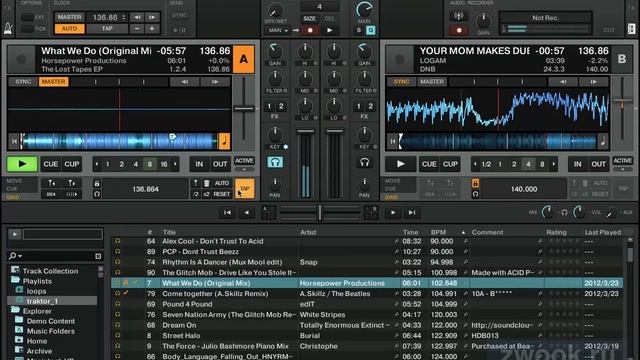The width and height of the screenshot is (640, 360).
Task: Click Deck B keylock note icon
Action: tap(603, 141)
